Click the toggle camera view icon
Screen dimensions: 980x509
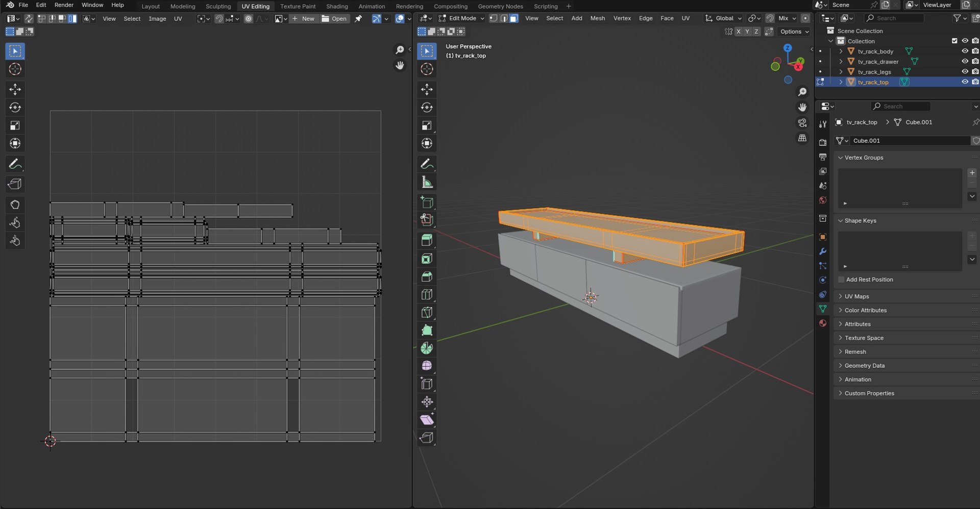(802, 123)
